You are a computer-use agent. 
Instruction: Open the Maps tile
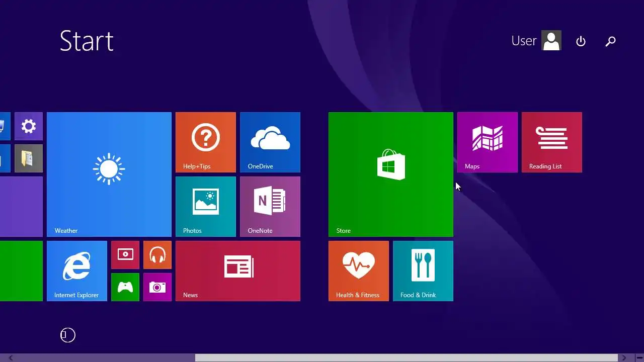coord(488,142)
